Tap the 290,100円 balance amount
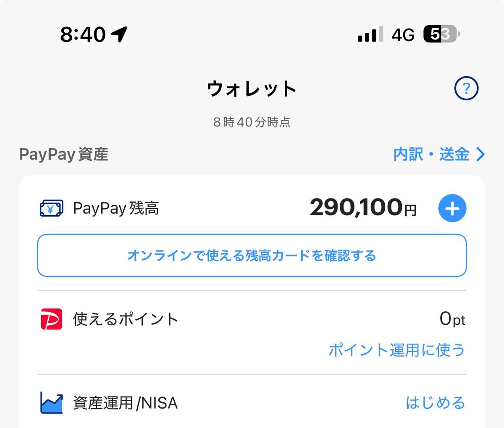Viewport: 504px width, 428px height. click(x=363, y=207)
